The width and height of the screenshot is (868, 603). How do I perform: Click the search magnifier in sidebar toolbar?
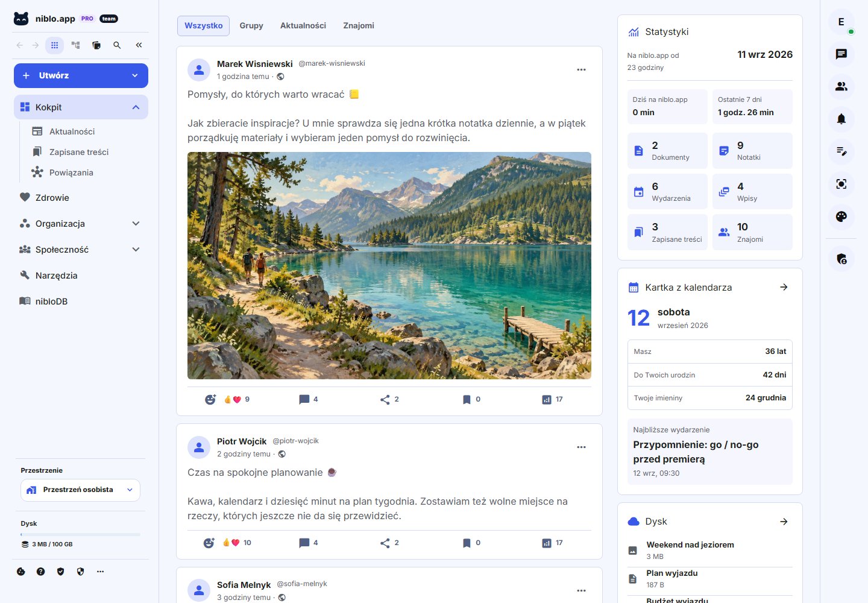coord(117,45)
